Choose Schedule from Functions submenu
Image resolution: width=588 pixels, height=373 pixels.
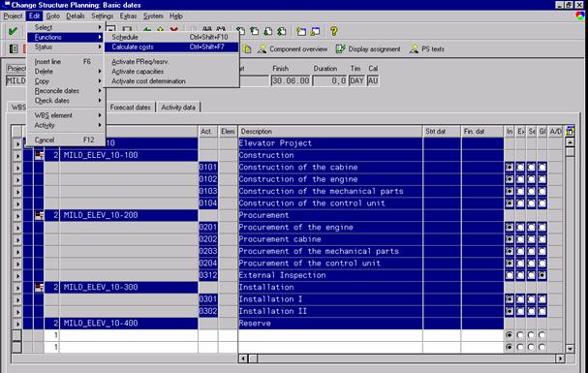pos(171,37)
